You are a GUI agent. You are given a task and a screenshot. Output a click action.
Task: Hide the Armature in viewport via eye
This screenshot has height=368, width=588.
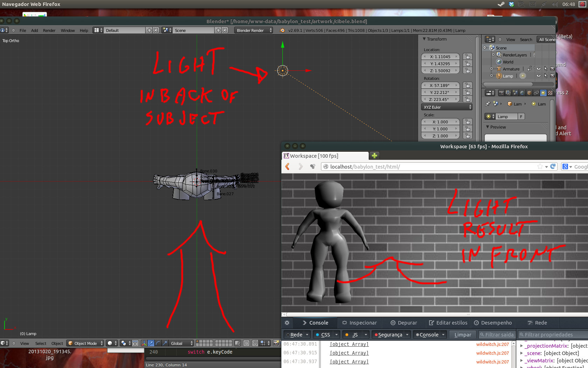pos(539,69)
